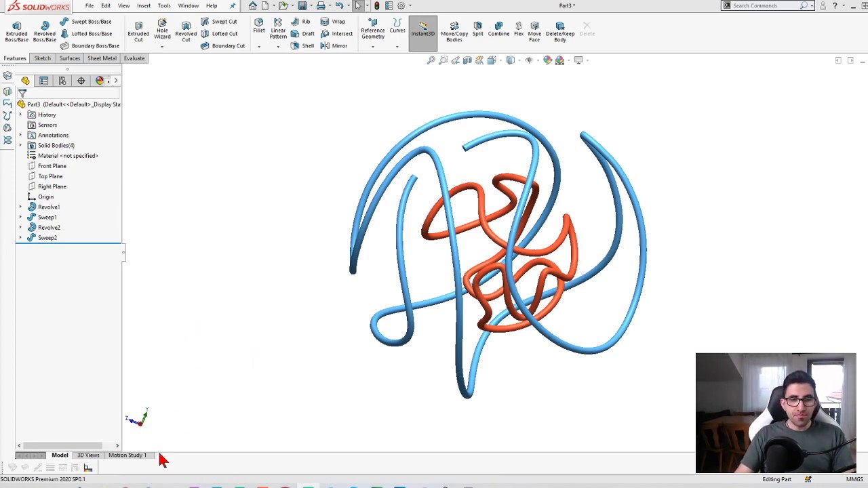Open the MMGS unit system selector

[854, 479]
